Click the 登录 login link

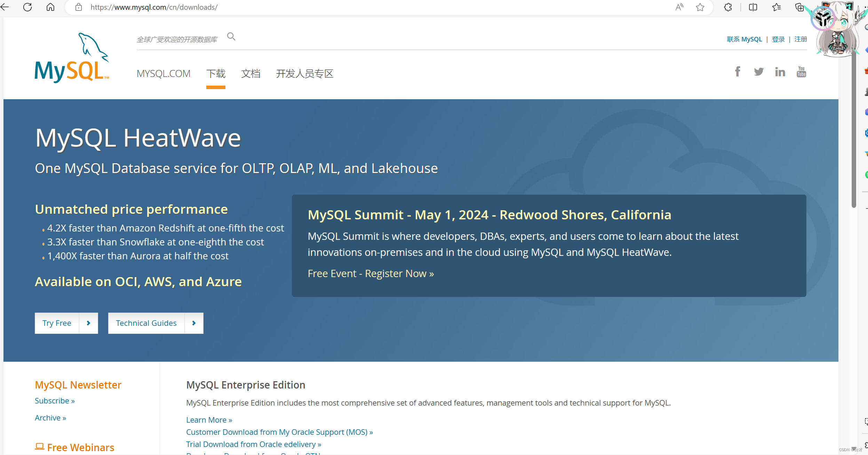778,39
